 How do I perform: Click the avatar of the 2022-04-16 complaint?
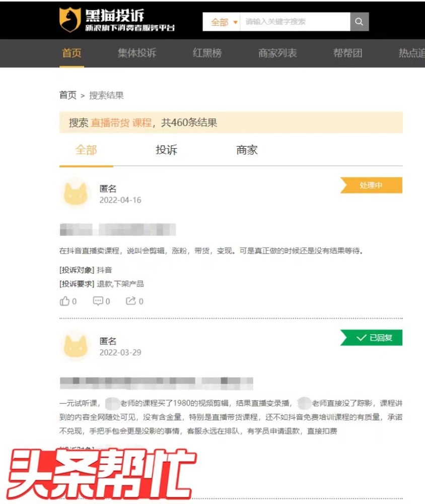point(76,194)
